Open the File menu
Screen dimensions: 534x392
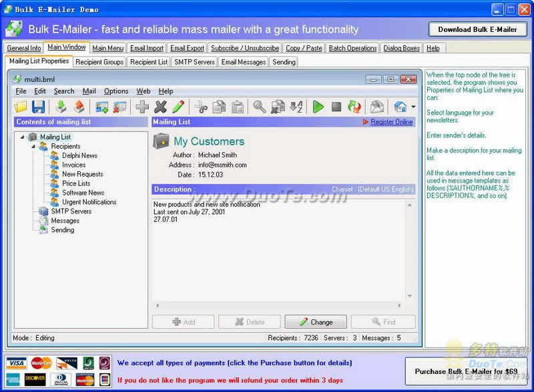[x=21, y=91]
